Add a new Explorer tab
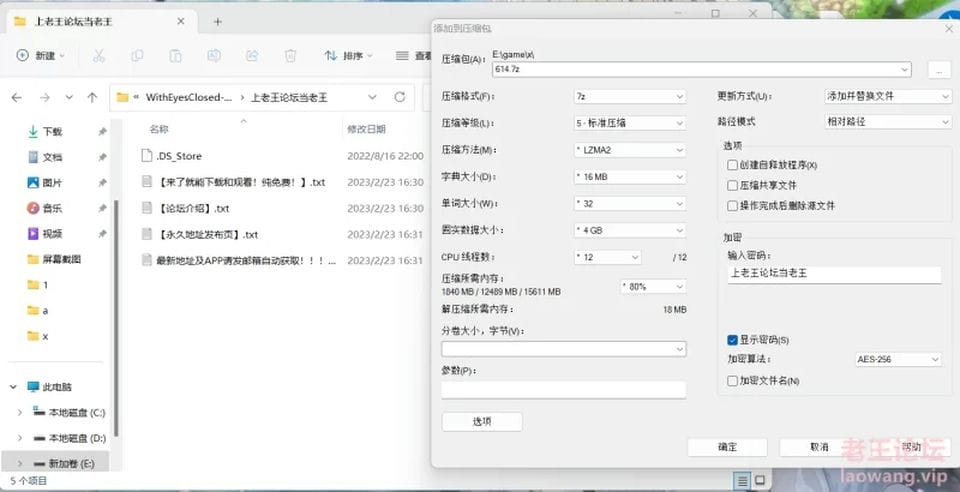Viewport: 960px width, 492px height. click(x=217, y=21)
